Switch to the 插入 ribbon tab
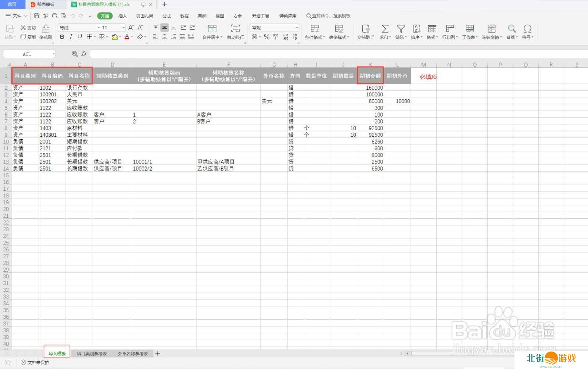The image size is (588, 369). [x=122, y=16]
